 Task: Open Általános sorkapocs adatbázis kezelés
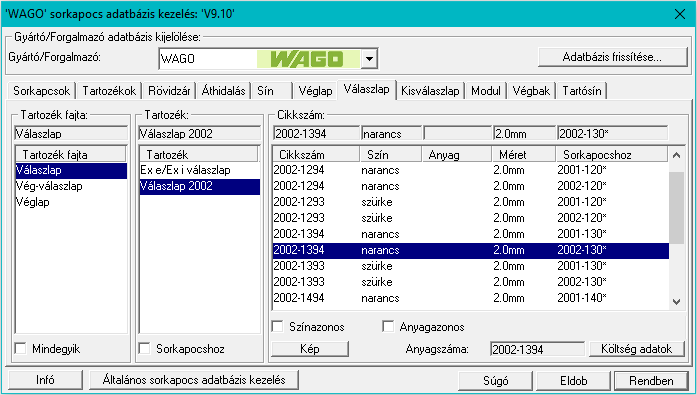pos(194,380)
